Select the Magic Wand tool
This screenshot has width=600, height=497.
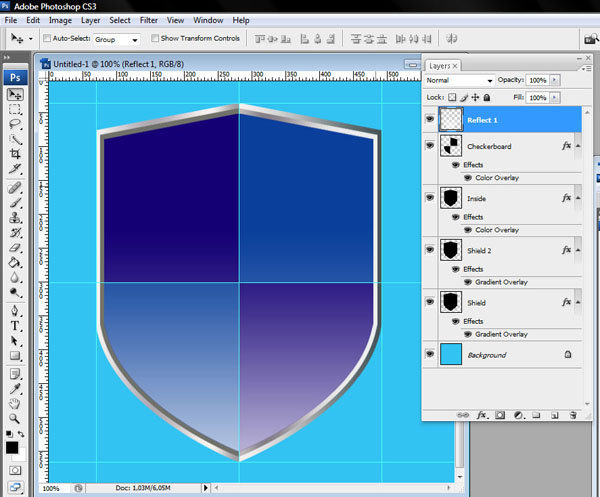tap(15, 139)
